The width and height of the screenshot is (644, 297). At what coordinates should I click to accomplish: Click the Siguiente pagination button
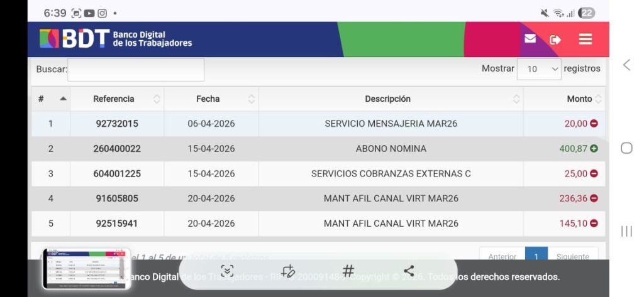(x=572, y=255)
